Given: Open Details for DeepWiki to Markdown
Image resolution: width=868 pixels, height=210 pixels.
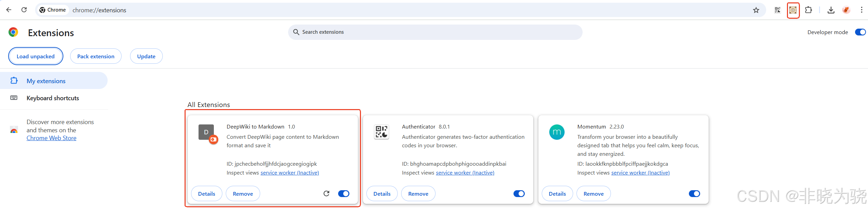Looking at the screenshot, I should (x=207, y=194).
